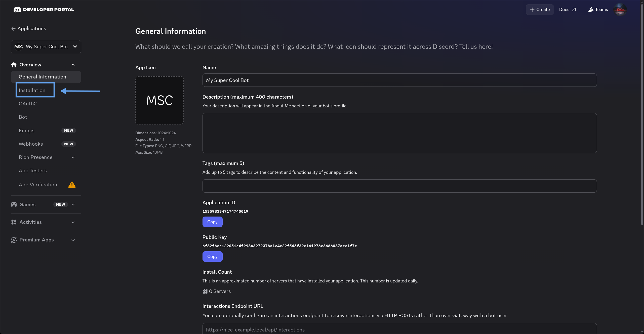The height and width of the screenshot is (334, 644).
Task: Click the back arrow beside Applications
Action: (x=13, y=29)
